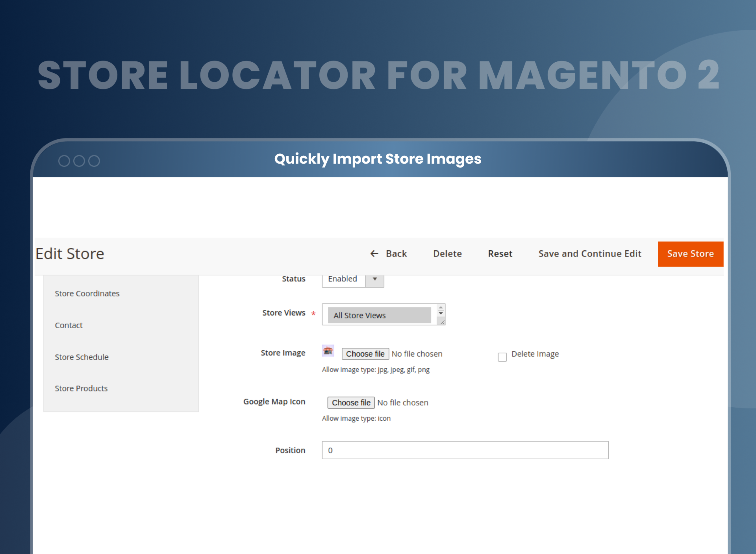Open the Contact section
The width and height of the screenshot is (756, 554).
(69, 325)
